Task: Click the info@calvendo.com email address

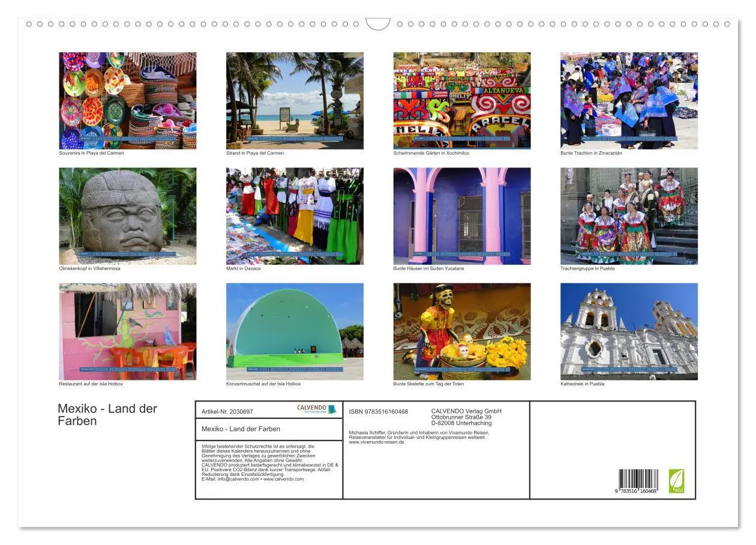Action: click(239, 479)
